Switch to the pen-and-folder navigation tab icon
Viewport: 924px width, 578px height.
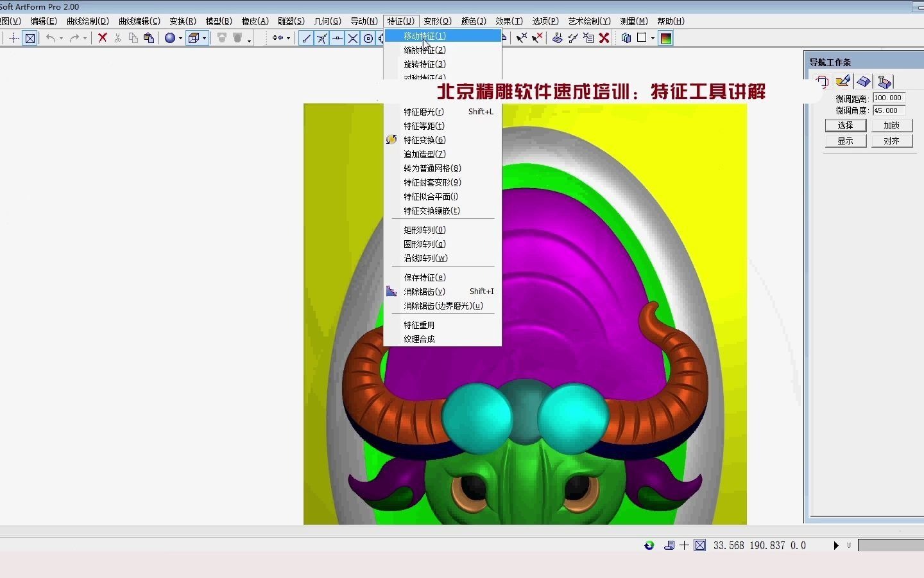tap(843, 81)
